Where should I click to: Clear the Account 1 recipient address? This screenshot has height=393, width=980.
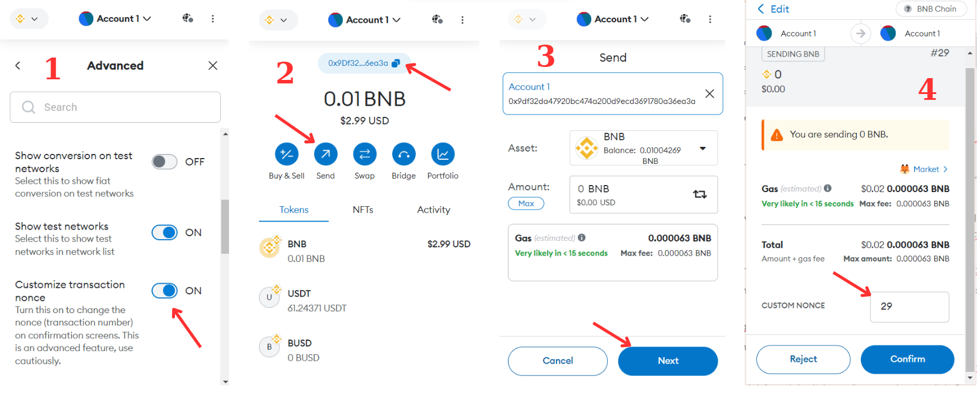(709, 94)
